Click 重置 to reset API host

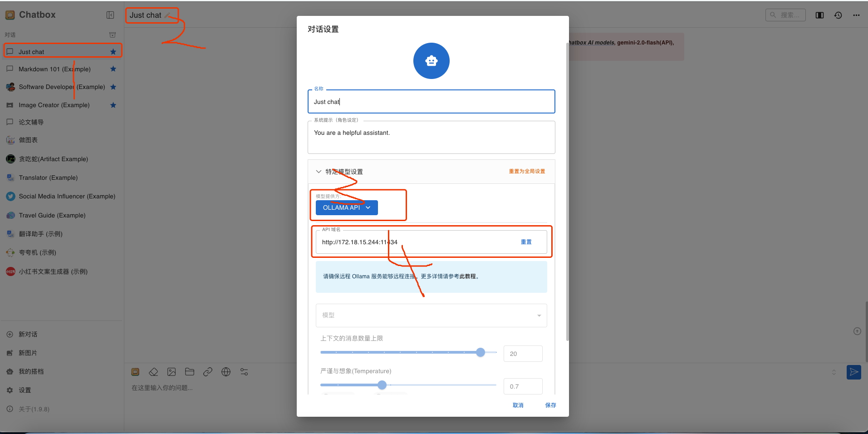pos(526,242)
